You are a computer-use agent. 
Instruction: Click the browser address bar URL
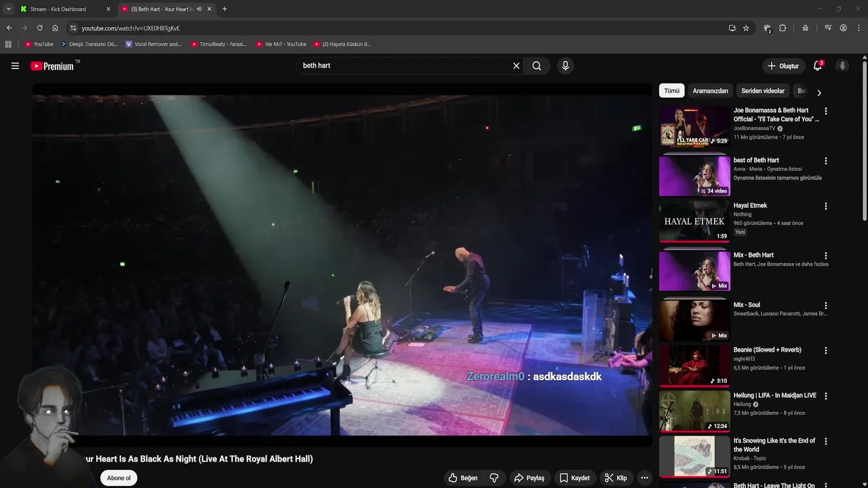tap(131, 28)
